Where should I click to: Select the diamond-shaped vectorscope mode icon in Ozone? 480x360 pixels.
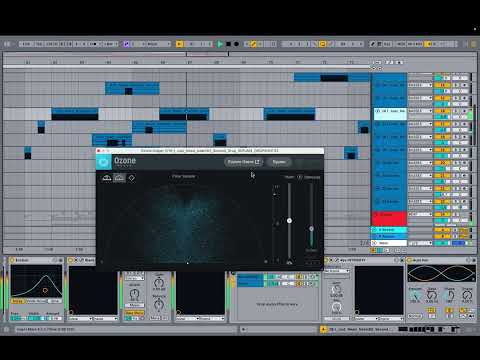pos(132,178)
